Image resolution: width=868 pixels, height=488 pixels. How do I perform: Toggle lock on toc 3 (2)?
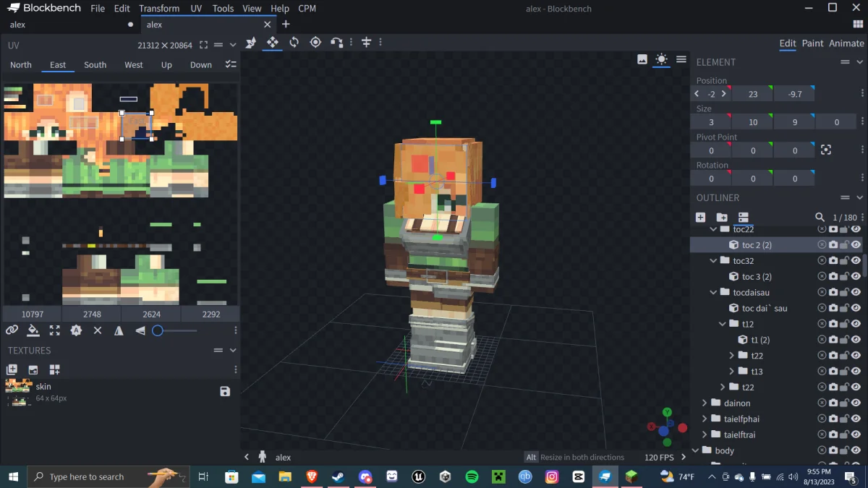pos(844,276)
